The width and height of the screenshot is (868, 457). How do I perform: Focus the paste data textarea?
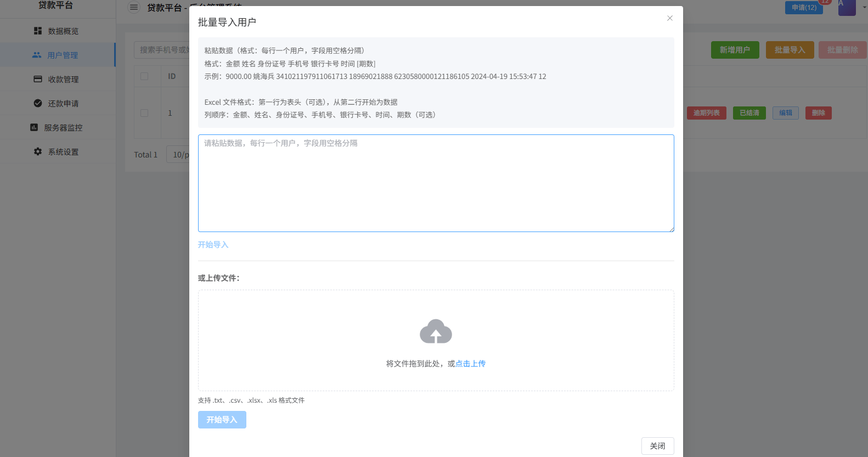tap(436, 183)
